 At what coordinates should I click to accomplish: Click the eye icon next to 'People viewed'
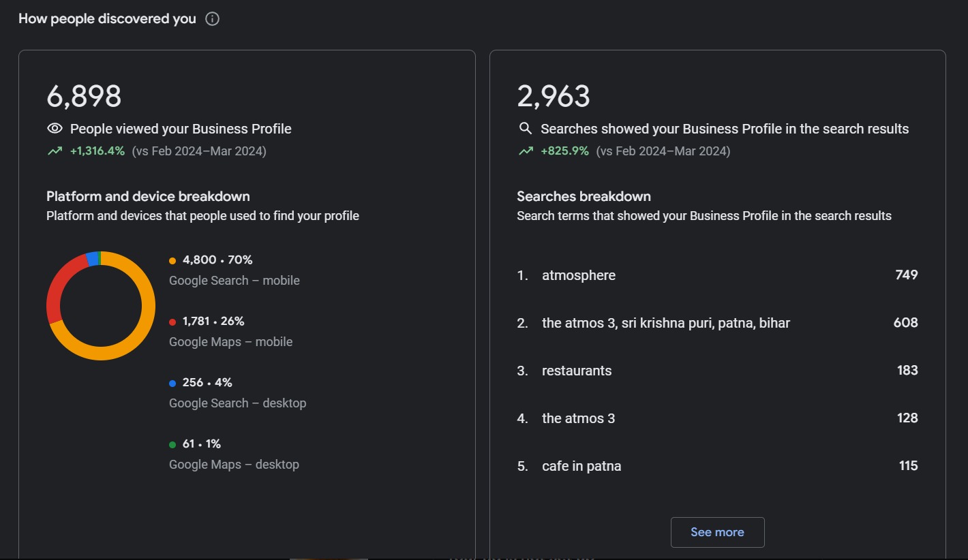pos(55,129)
